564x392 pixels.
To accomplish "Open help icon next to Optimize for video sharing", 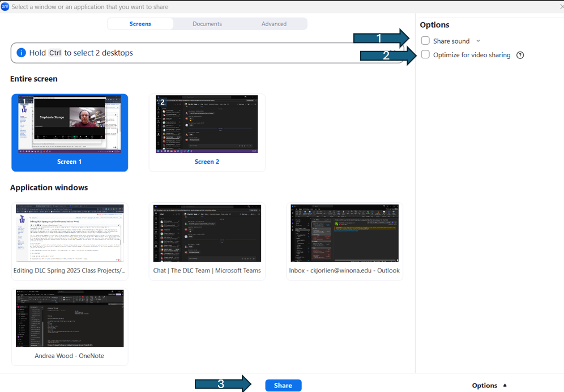I will coord(520,56).
